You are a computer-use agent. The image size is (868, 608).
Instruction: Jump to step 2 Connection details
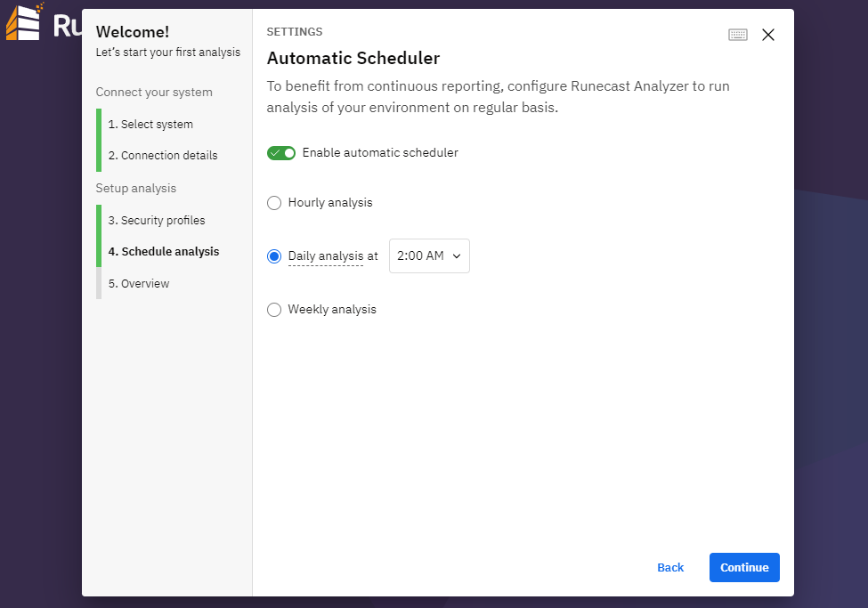pos(163,156)
